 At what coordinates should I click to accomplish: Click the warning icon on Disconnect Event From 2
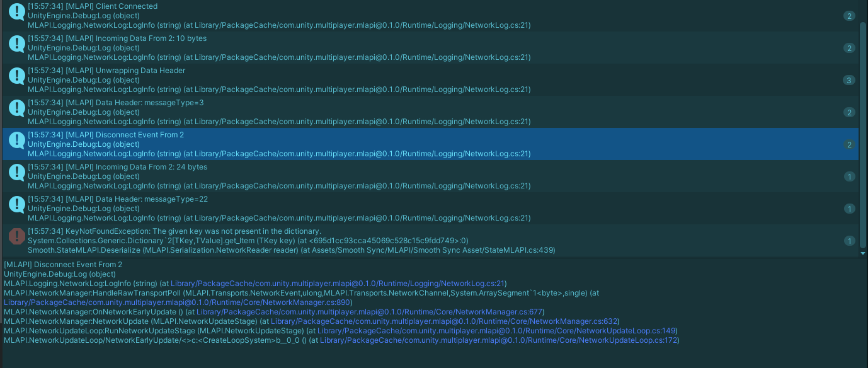coord(16,140)
